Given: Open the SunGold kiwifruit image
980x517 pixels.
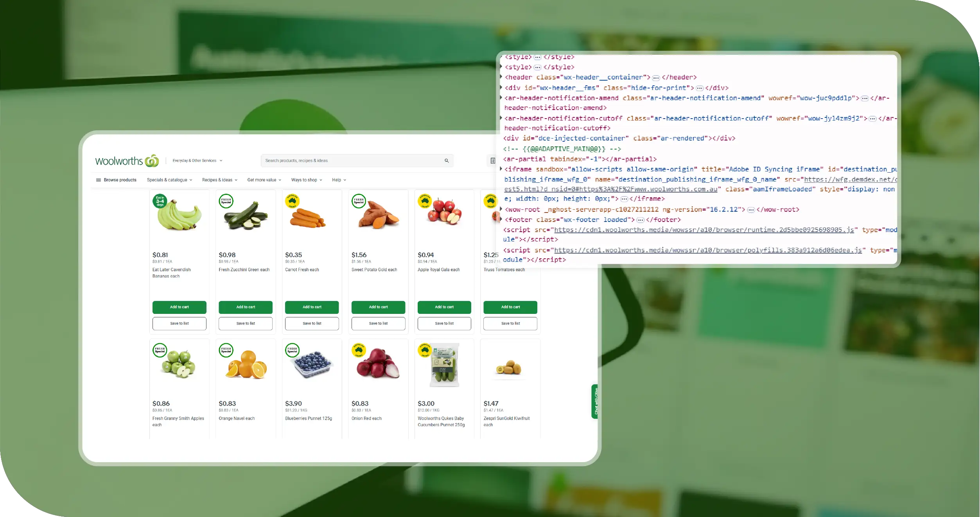Looking at the screenshot, I should click(509, 368).
